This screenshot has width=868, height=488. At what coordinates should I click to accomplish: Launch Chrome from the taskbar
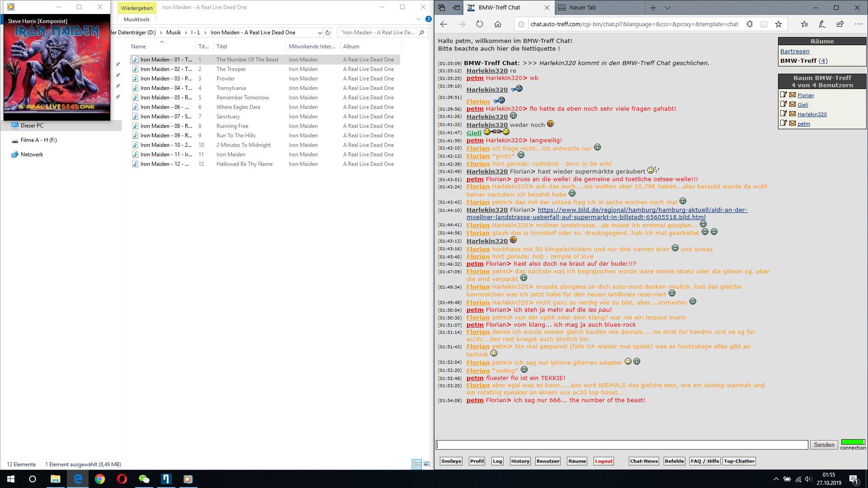(99, 479)
